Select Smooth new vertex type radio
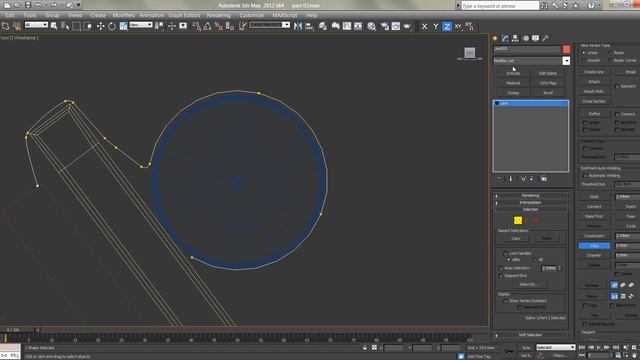Image resolution: width=640 pixels, height=360 pixels. click(584, 60)
